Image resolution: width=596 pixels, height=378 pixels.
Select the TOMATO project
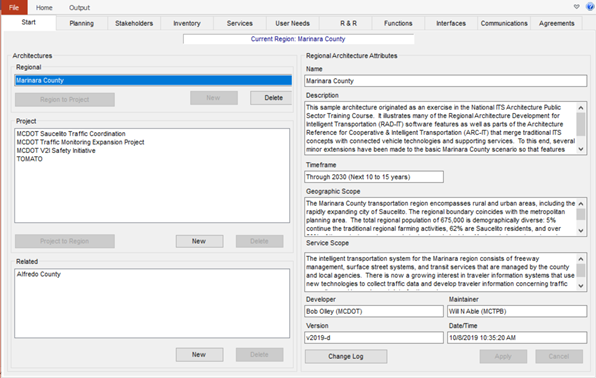tap(29, 159)
